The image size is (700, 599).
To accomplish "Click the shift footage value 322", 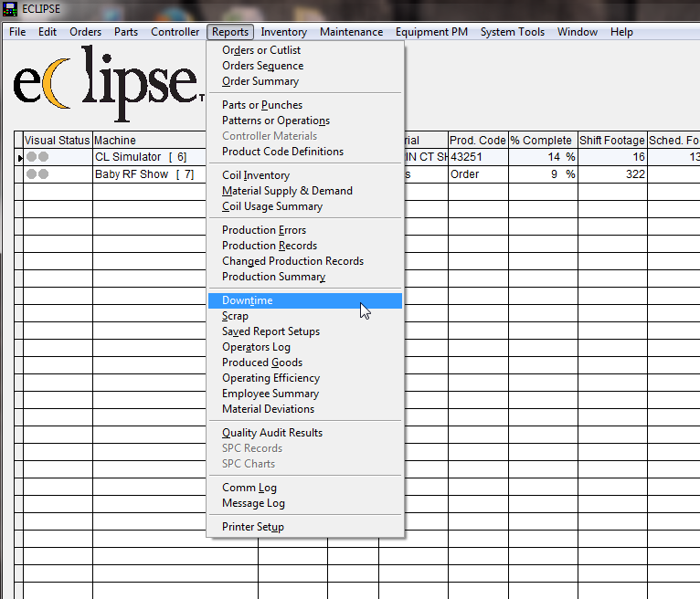I will tap(612, 174).
